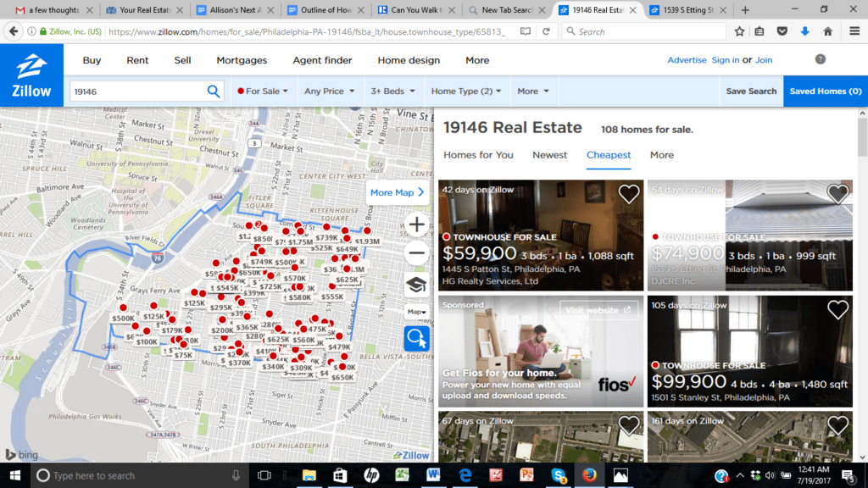Image resolution: width=868 pixels, height=488 pixels.
Task: Close the a few thoughts Gmail tab
Action: pos(89,10)
